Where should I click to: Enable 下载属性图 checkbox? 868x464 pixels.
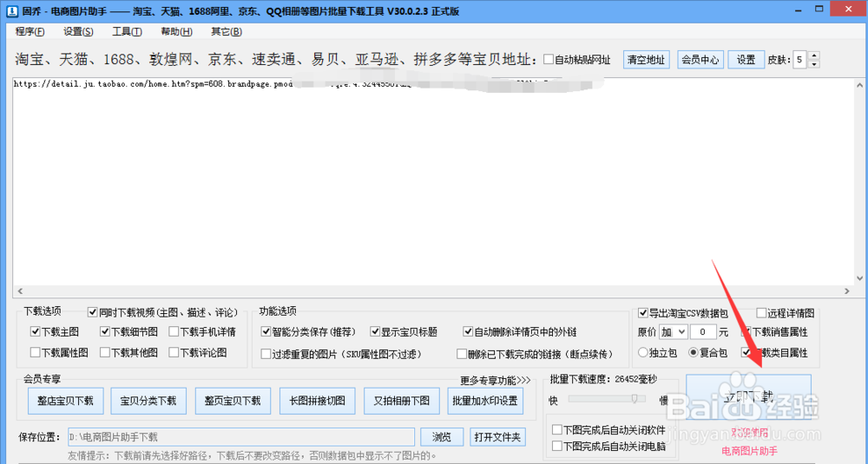point(36,352)
